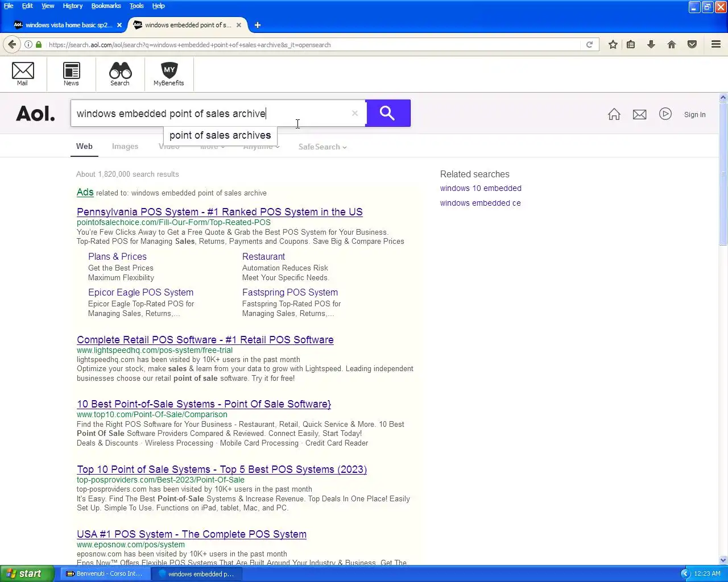Screen dimensions: 728x582
Task: Go to browser home page icon
Action: (x=672, y=44)
